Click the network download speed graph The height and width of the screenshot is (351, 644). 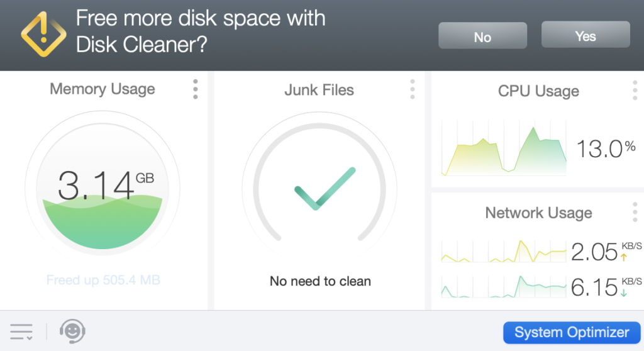[504, 286]
